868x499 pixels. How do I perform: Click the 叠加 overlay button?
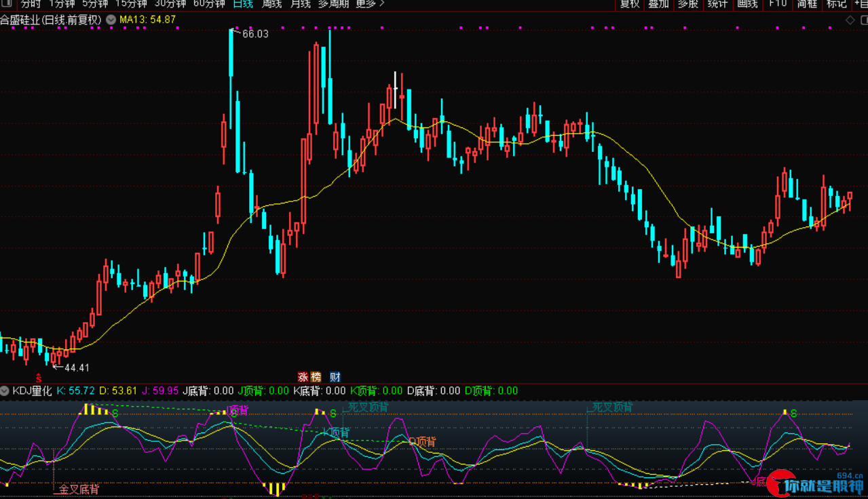tap(658, 3)
